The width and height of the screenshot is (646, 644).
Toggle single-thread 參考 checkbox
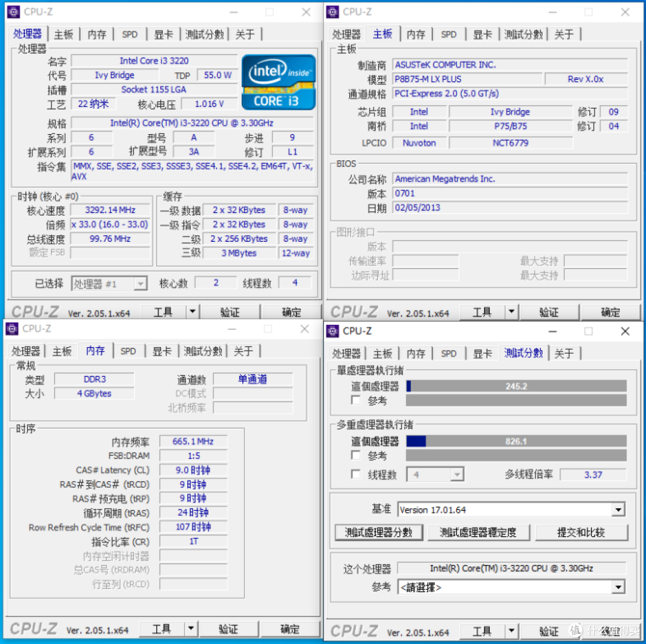[x=355, y=400]
